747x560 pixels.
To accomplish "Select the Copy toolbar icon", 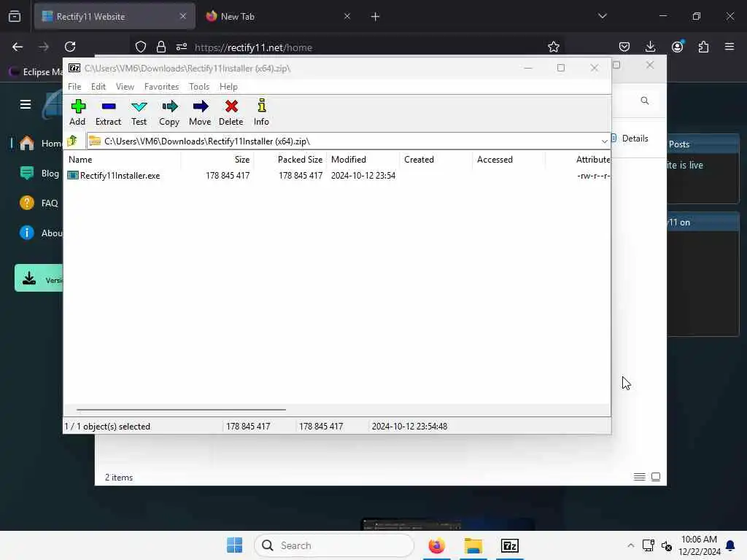I will (169, 112).
